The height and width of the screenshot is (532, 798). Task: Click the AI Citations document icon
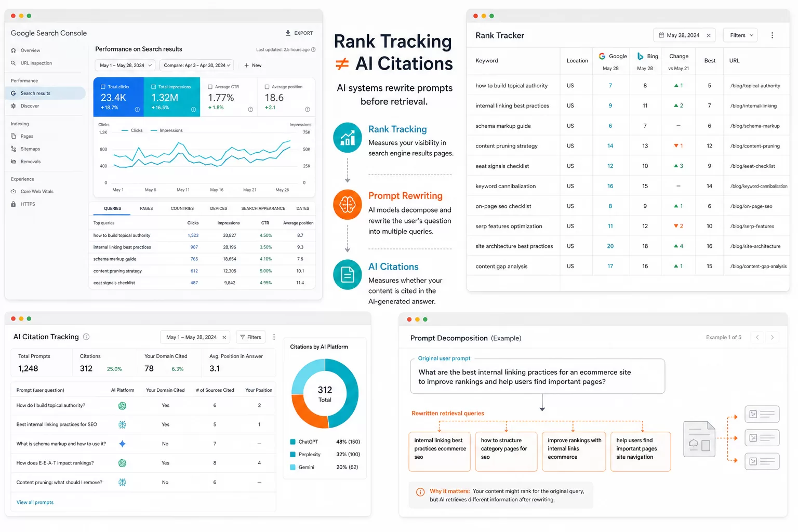click(347, 274)
